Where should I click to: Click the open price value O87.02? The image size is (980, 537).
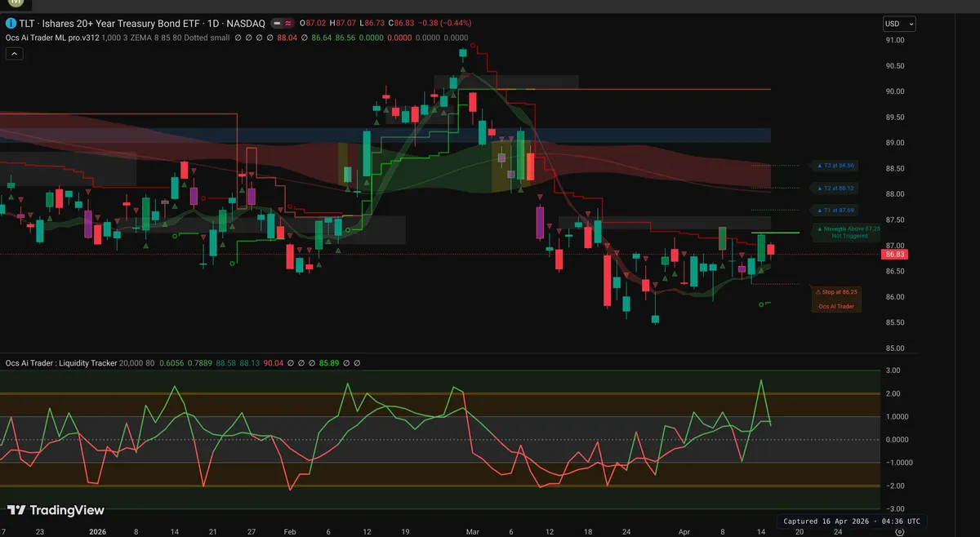pos(313,24)
